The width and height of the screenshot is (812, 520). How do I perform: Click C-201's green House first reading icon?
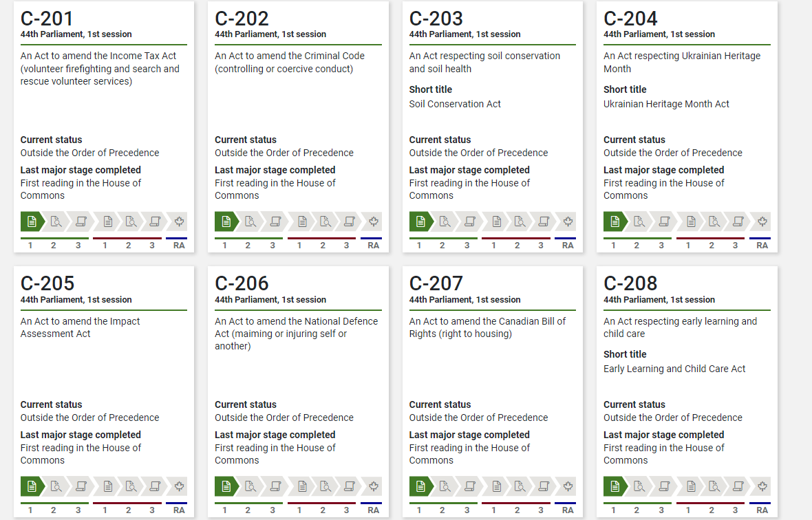(x=32, y=221)
